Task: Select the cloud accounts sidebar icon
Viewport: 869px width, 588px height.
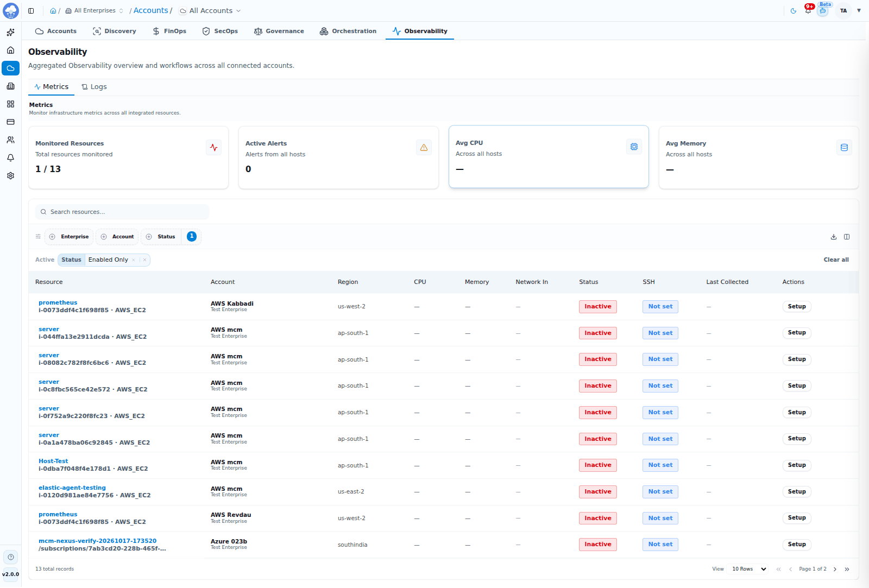Action: 10,68
